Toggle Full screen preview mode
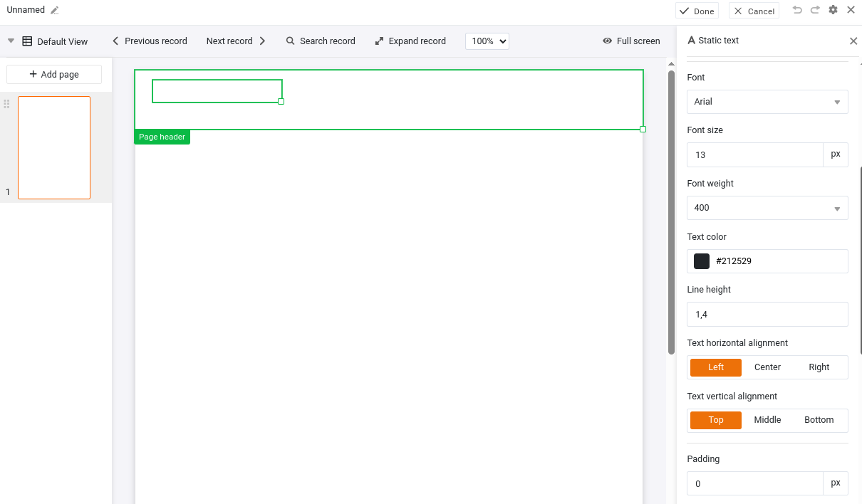 point(630,41)
